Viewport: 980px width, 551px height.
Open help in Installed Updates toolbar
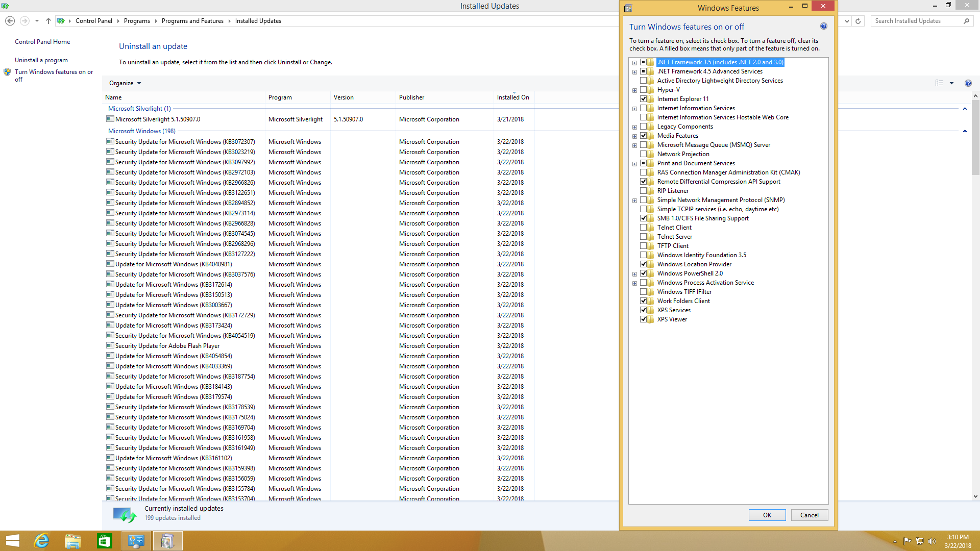[968, 83]
